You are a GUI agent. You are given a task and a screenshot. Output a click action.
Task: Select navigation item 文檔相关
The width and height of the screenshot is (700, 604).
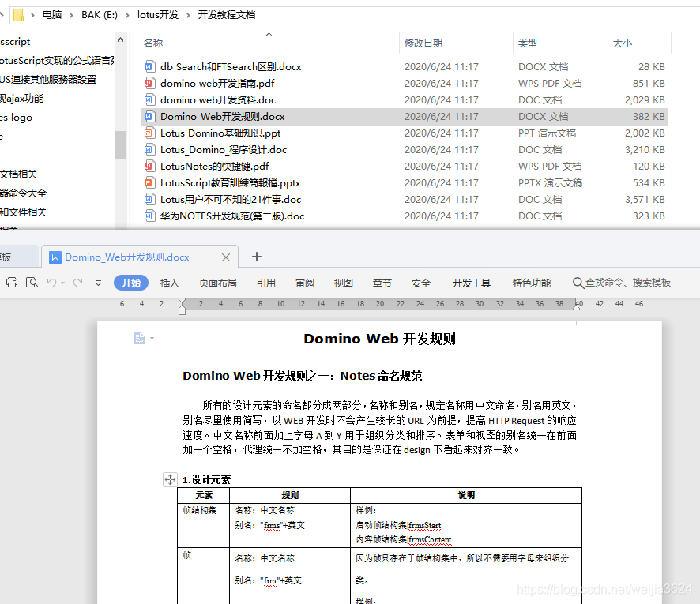point(19,174)
